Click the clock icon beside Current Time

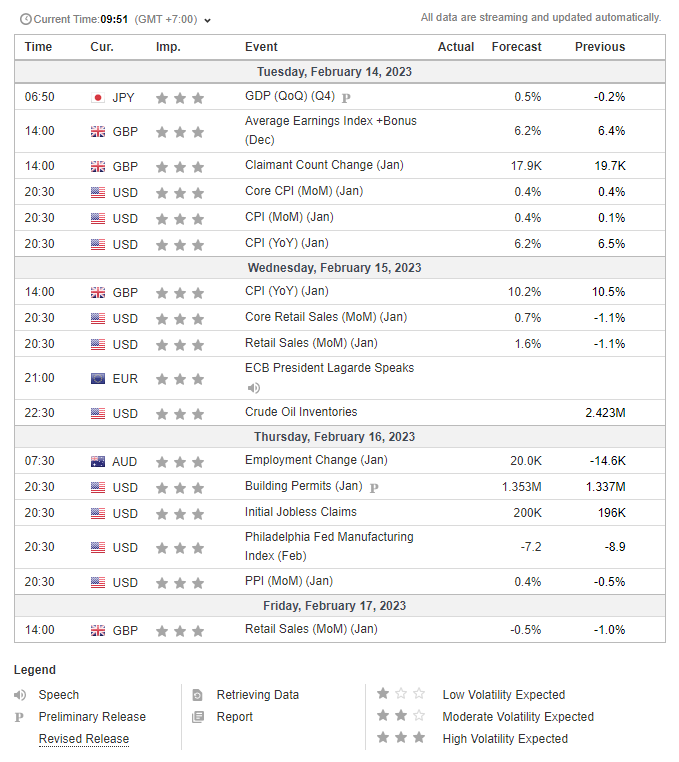click(26, 19)
